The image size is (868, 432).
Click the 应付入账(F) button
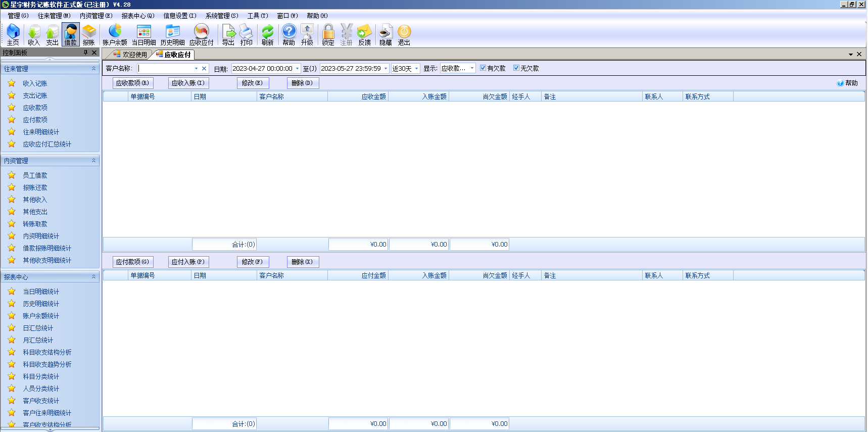188,262
